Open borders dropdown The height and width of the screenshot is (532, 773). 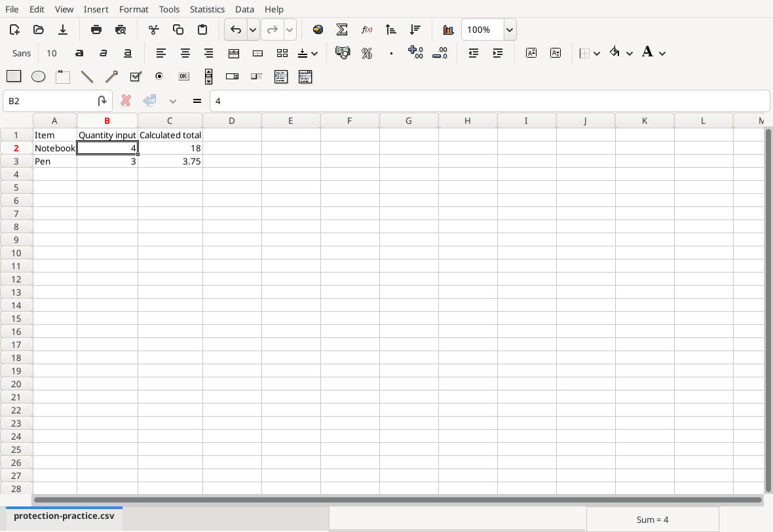(x=597, y=53)
